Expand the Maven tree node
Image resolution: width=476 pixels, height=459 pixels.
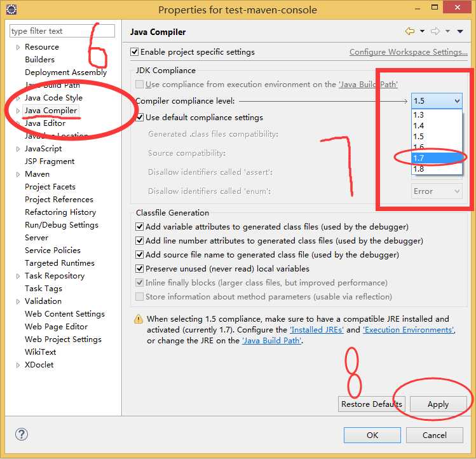click(x=18, y=174)
